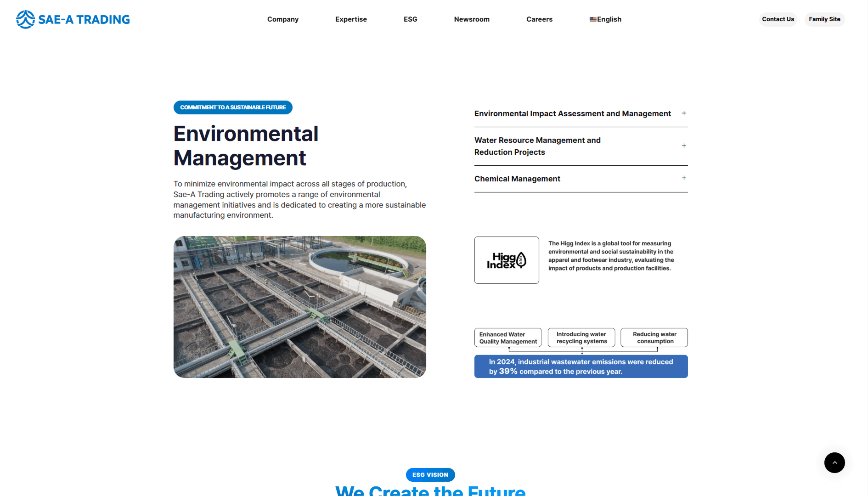This screenshot has height=496, width=868.
Task: Click plus icon beside Environmental Impact Assessment
Action: 684,113
